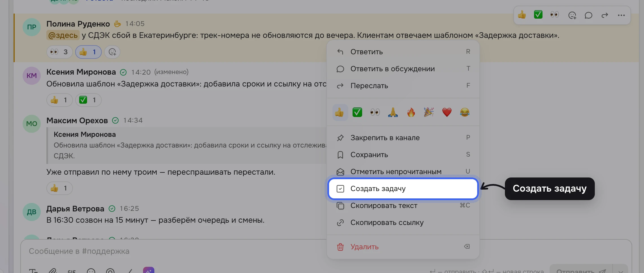
Task: Choose "Отметить непрочитанным" menu item
Action: [403, 171]
